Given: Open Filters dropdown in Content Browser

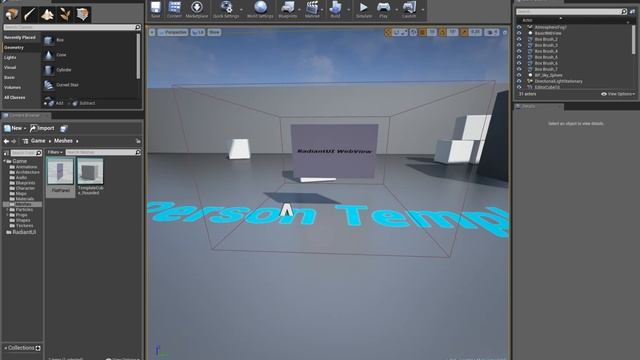Looking at the screenshot, I should (x=55, y=153).
